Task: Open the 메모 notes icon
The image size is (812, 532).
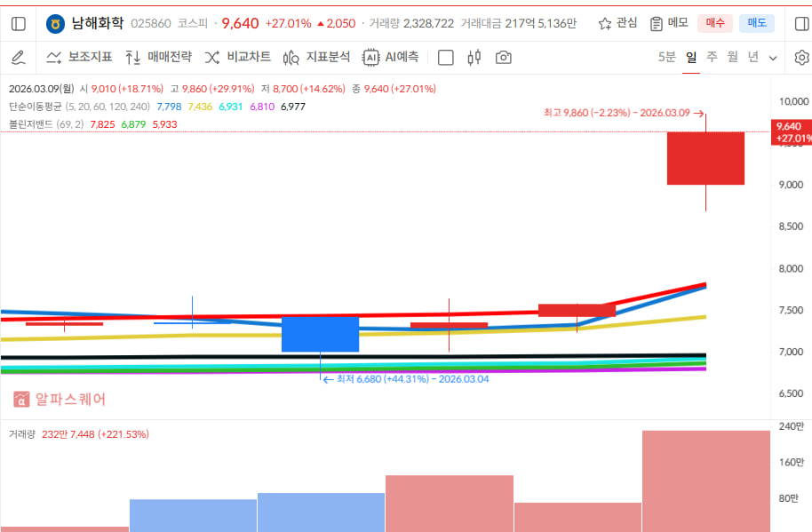Action: (669, 23)
